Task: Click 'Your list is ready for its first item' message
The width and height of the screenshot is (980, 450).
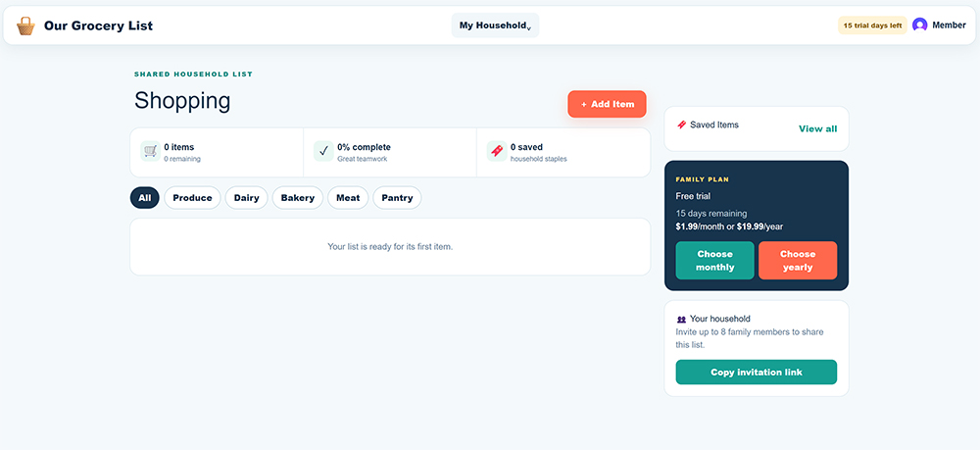Action: click(390, 246)
